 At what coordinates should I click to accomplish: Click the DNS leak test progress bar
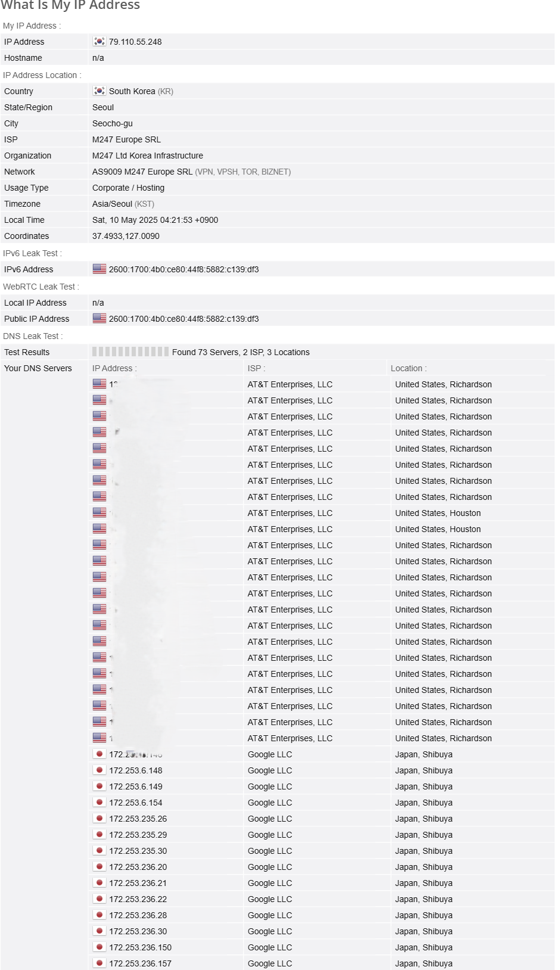(130, 352)
